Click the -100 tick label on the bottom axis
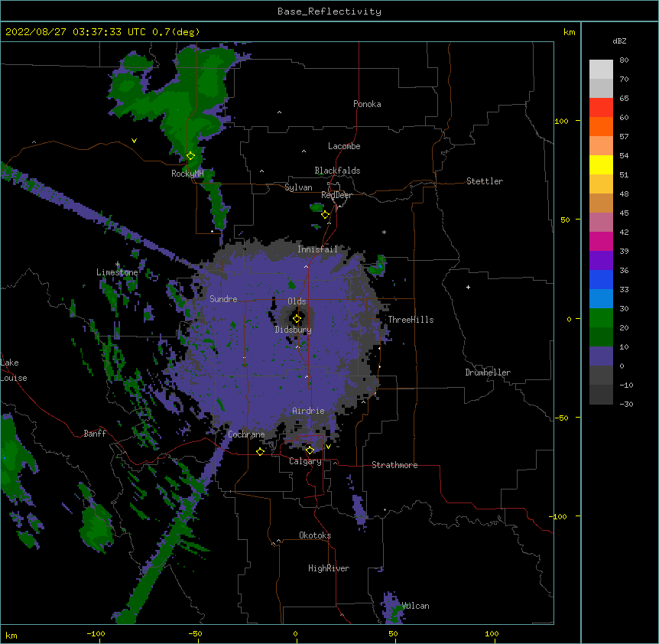659x644 pixels. pyautogui.click(x=96, y=633)
